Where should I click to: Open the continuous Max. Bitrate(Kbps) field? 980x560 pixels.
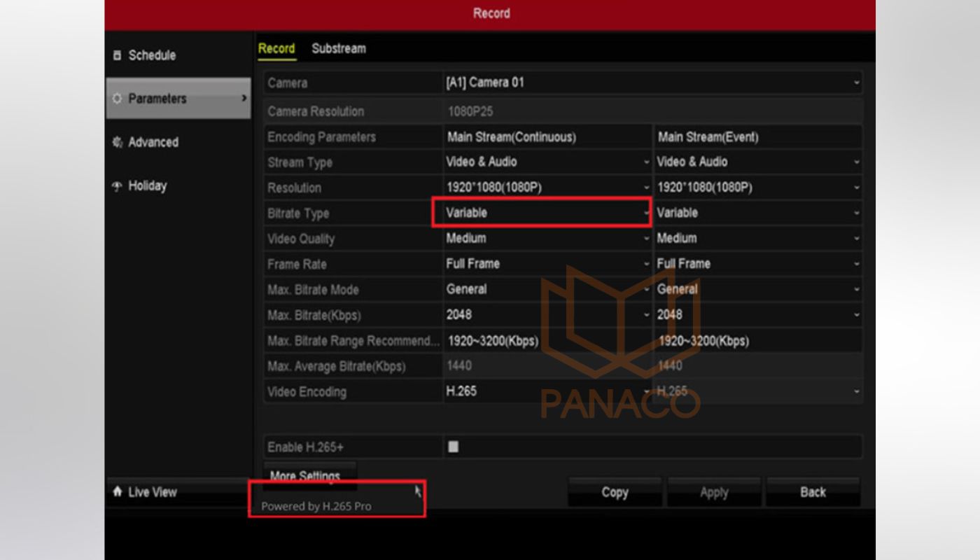click(546, 315)
